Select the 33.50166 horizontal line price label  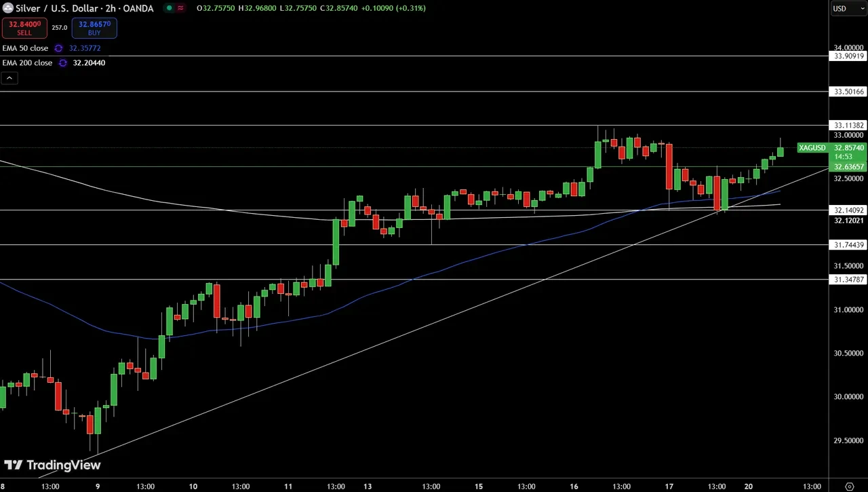(x=848, y=91)
